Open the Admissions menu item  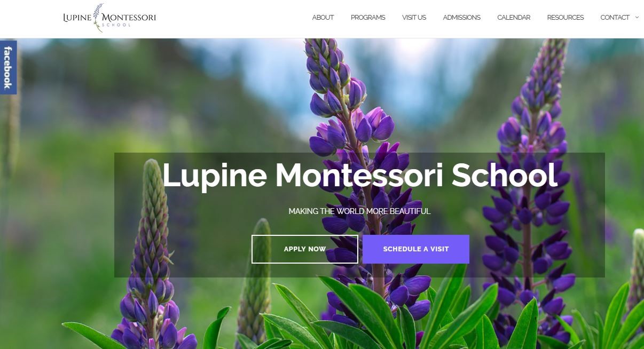point(461,18)
